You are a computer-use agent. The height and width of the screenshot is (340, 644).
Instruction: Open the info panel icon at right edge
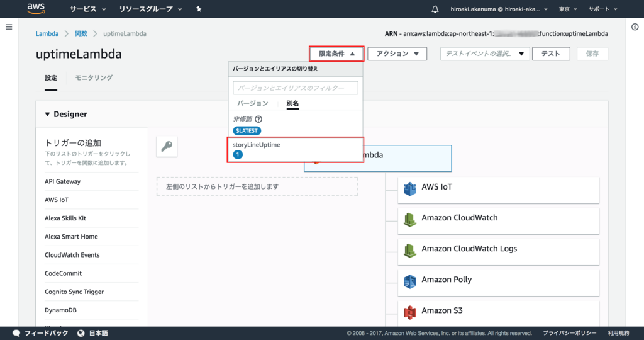pyautogui.click(x=635, y=27)
